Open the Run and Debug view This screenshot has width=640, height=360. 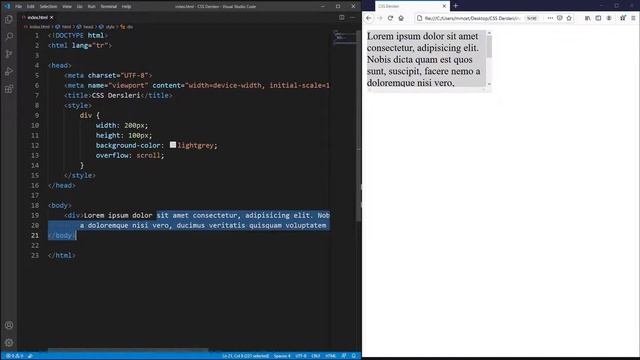point(9,71)
